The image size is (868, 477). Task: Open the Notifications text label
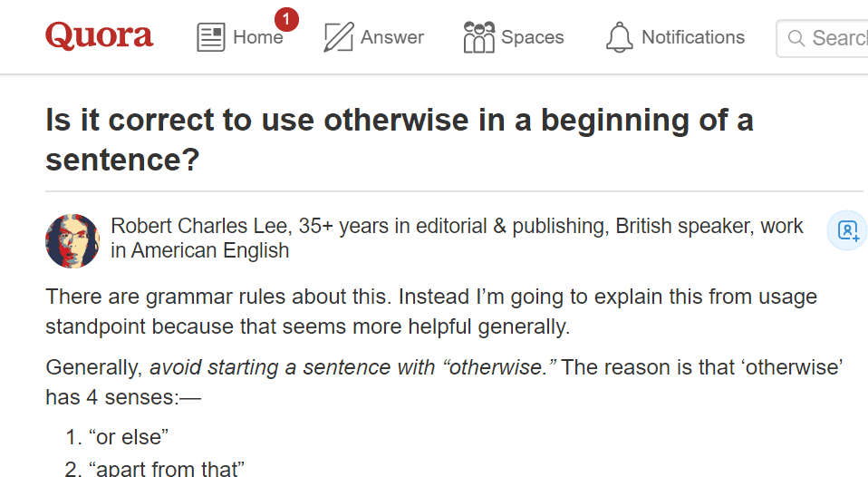point(693,38)
